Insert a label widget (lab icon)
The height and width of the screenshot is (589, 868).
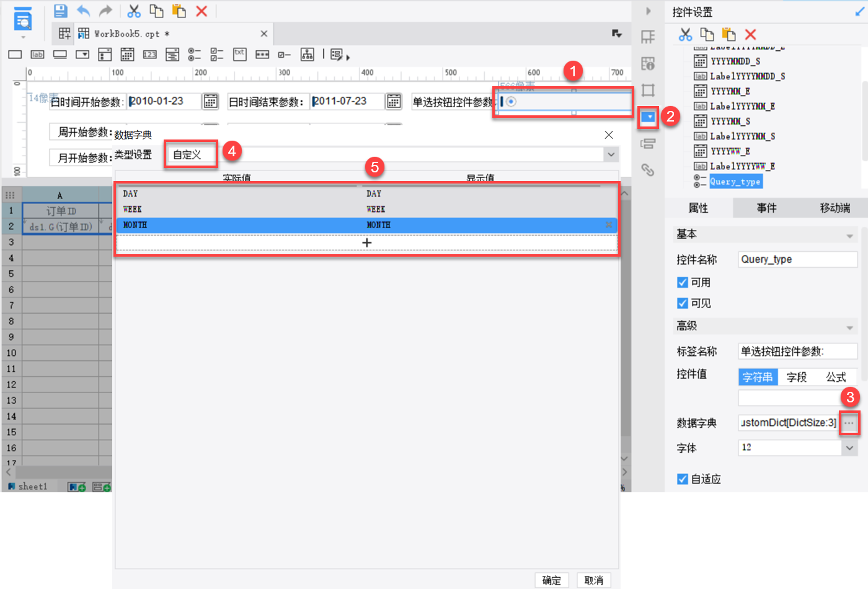[37, 55]
